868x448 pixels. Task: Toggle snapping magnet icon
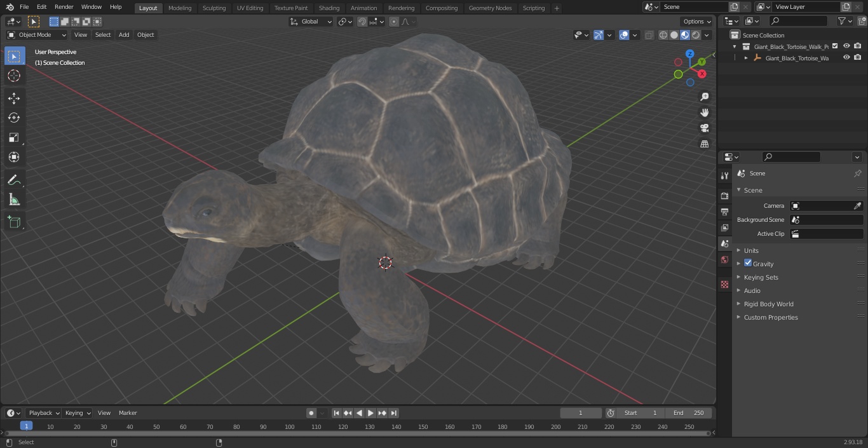pyautogui.click(x=362, y=22)
